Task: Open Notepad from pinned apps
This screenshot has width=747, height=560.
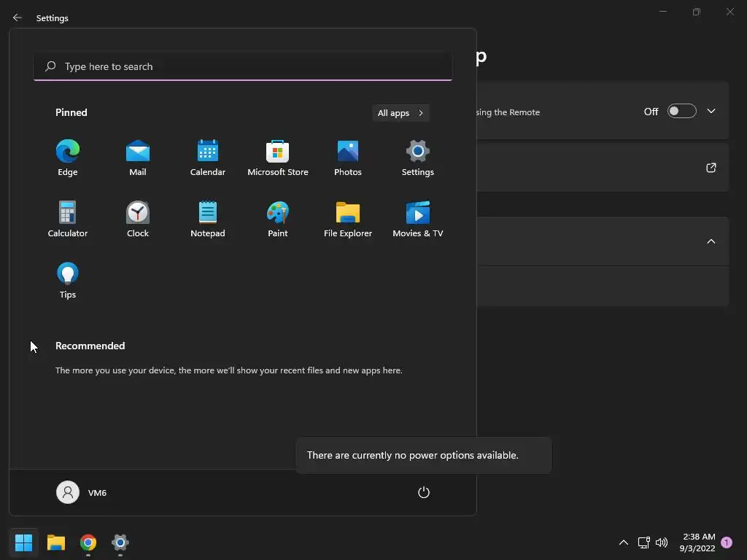Action: 208,219
